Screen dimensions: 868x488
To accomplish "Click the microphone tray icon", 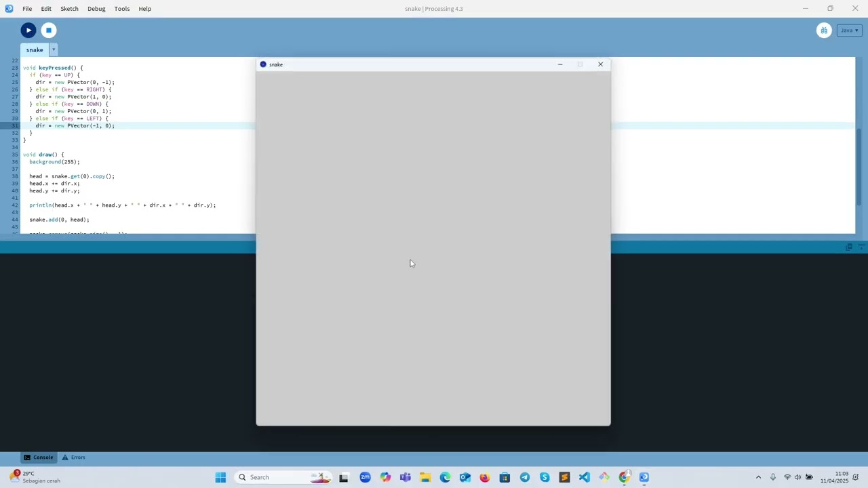I will click(x=773, y=477).
